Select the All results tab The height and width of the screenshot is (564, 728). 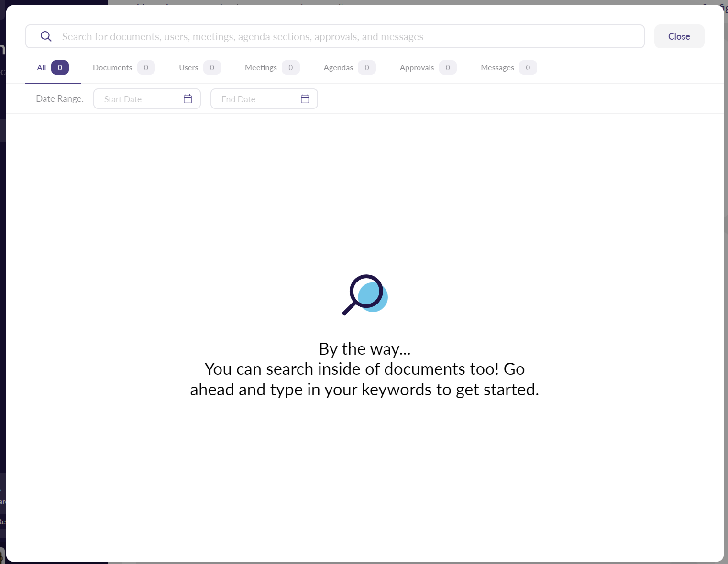click(42, 68)
